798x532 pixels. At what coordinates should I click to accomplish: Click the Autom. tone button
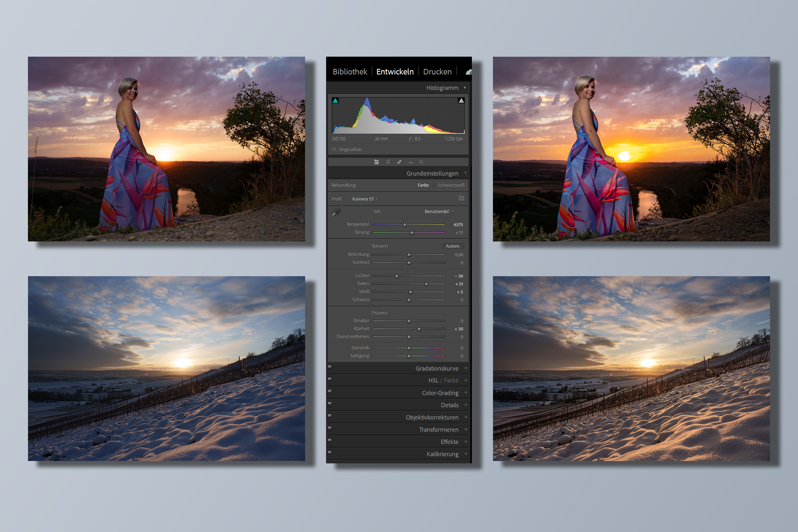pyautogui.click(x=453, y=246)
